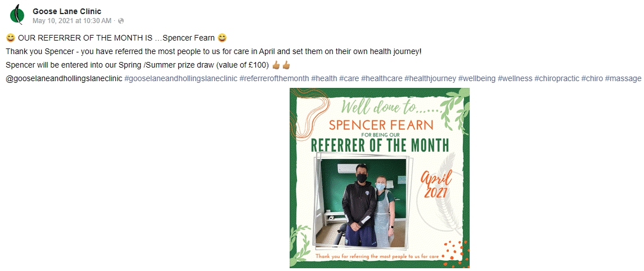
Task: Click the grinning emoji before OUR REFERRER
Action: pyautogui.click(x=10, y=38)
